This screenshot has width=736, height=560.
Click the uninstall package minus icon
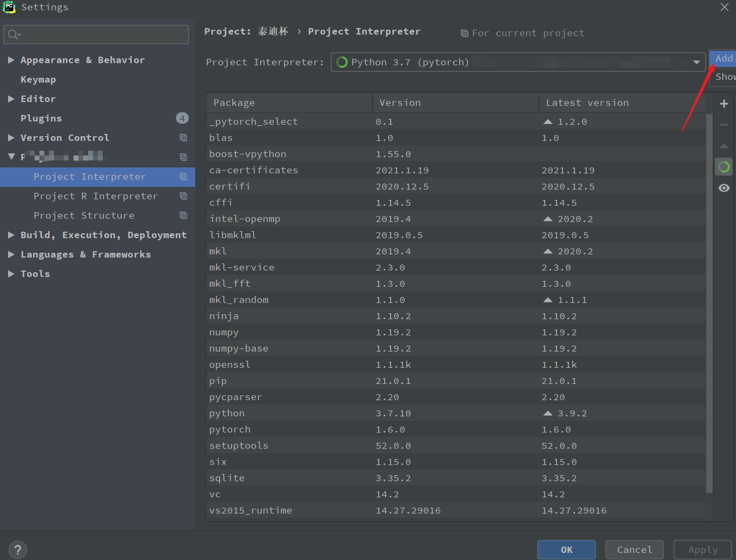click(724, 125)
